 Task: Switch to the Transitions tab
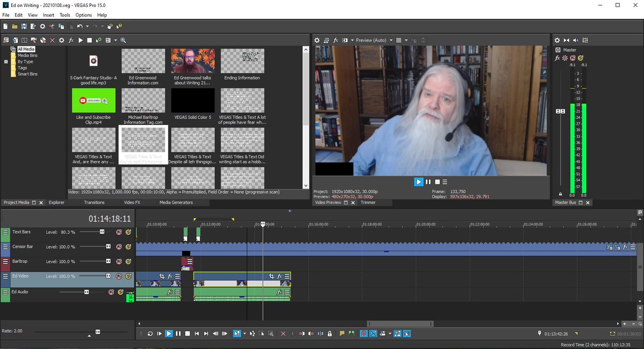coord(94,203)
